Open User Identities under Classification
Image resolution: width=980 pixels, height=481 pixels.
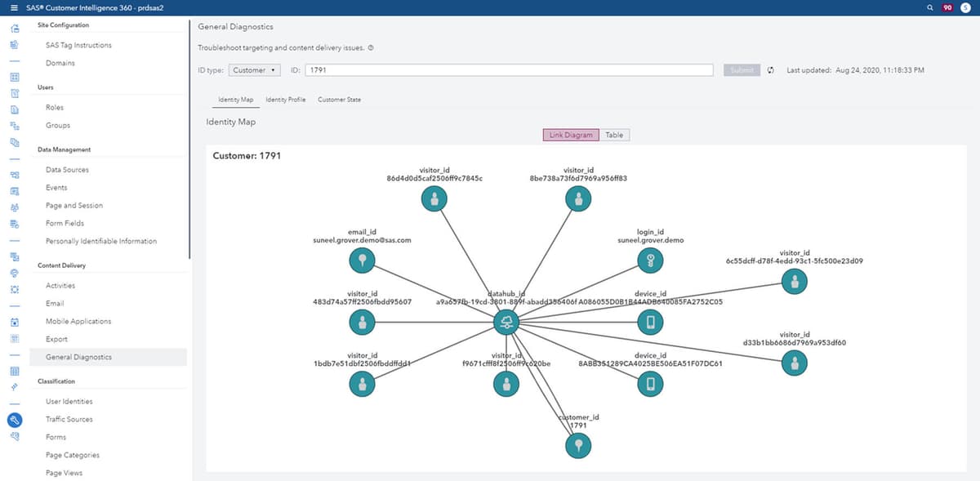coord(69,401)
